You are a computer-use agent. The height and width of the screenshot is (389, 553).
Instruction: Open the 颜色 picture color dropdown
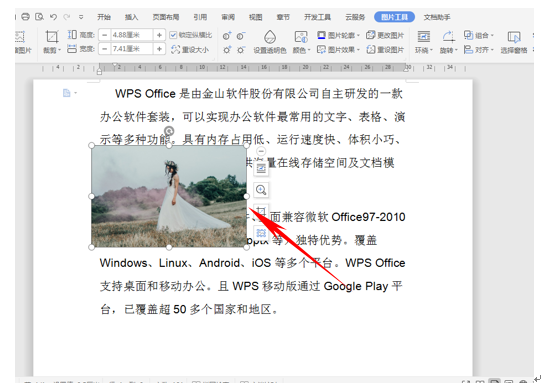point(302,50)
